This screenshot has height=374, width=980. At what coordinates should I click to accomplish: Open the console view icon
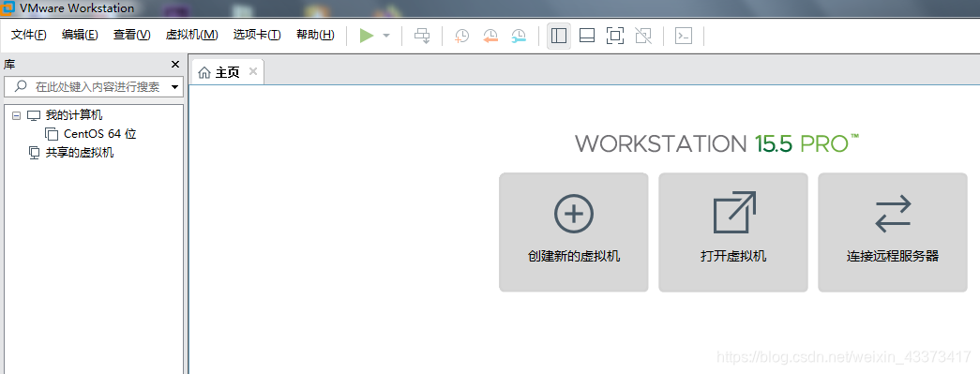click(684, 36)
